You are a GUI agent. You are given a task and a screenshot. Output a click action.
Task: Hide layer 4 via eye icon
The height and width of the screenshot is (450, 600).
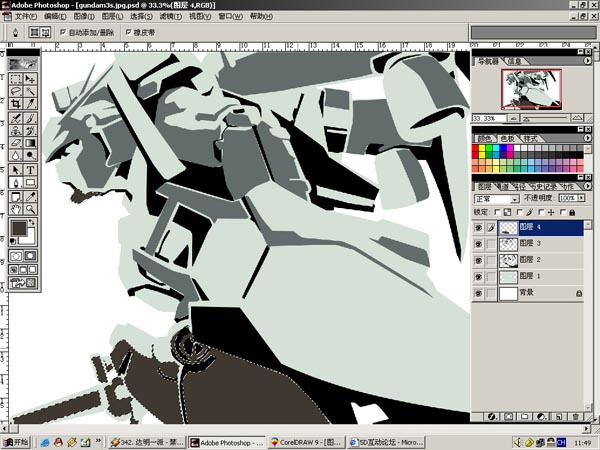coord(478,228)
